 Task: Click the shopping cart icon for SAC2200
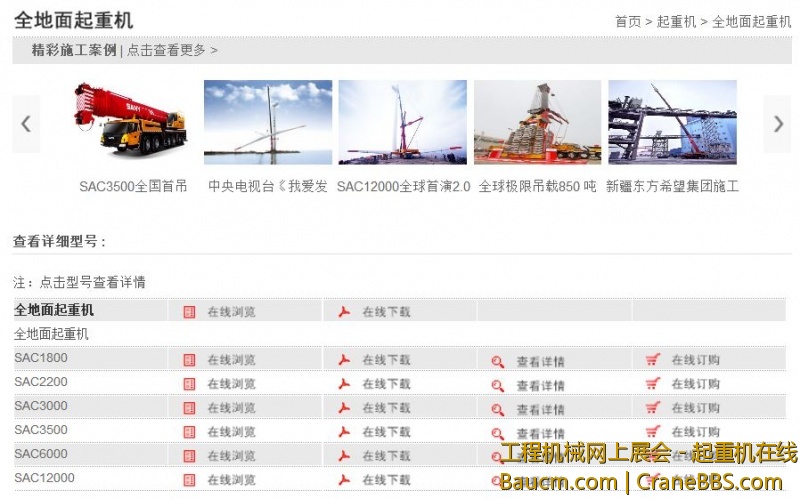click(653, 384)
